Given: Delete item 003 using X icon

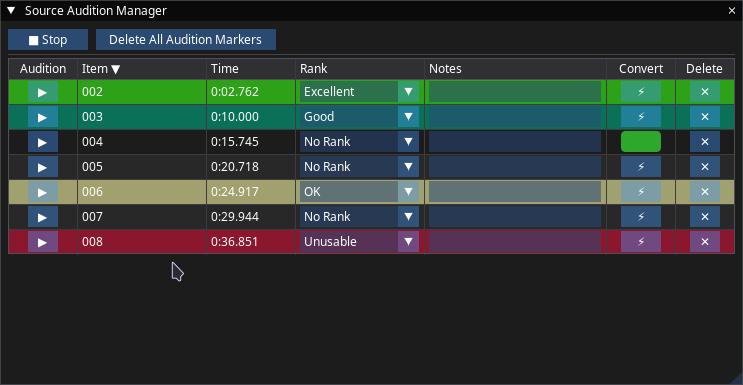Looking at the screenshot, I should [x=705, y=117].
